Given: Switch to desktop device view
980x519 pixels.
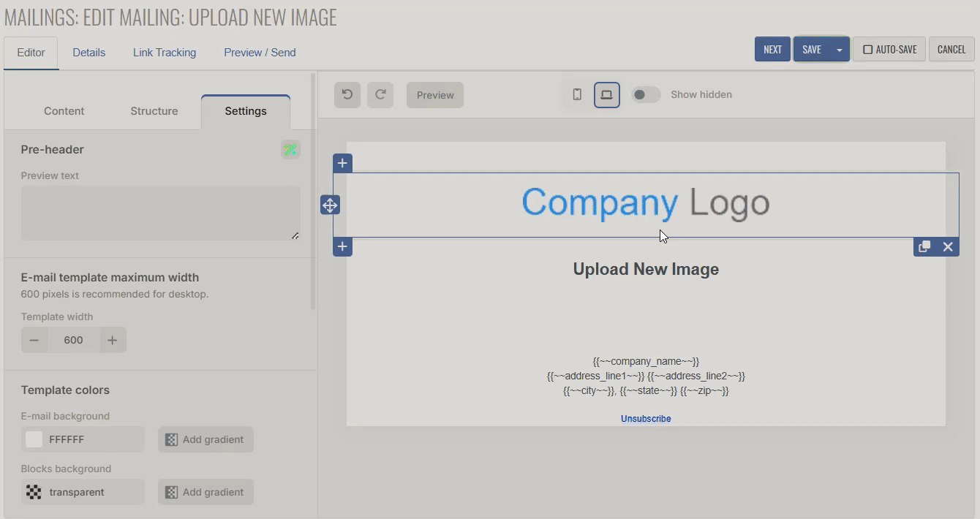Looking at the screenshot, I should (x=606, y=95).
